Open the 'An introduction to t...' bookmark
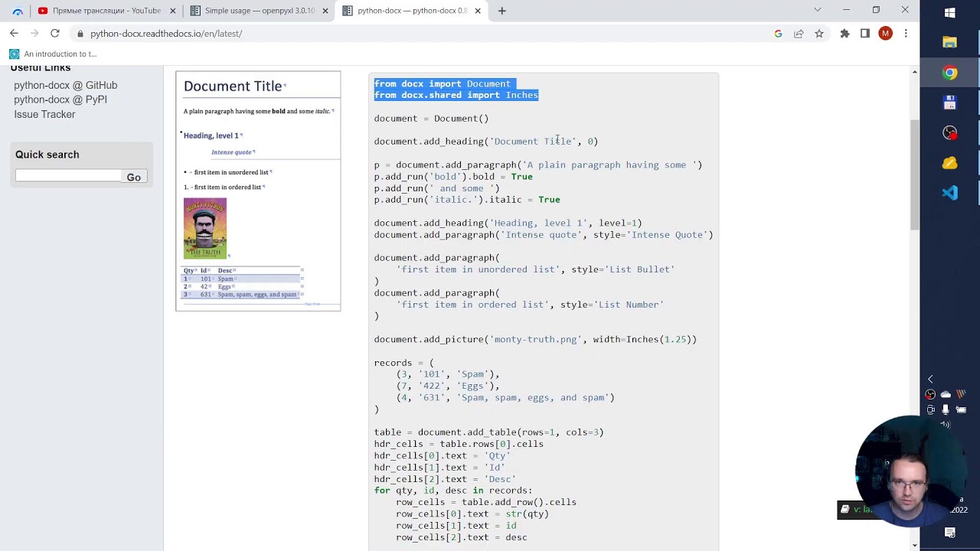The image size is (980, 551). [x=53, y=54]
